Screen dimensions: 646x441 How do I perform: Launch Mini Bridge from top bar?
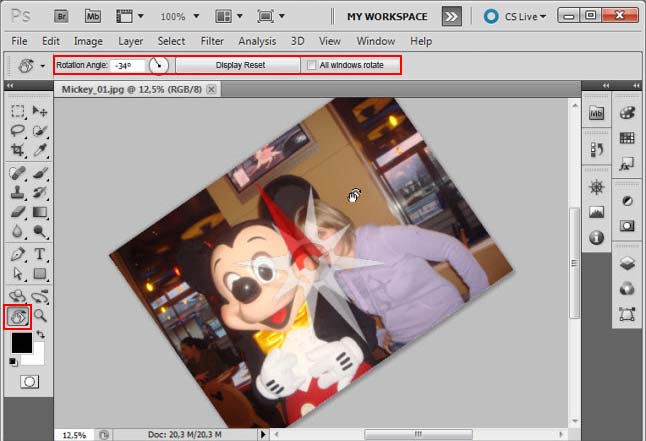(93, 16)
